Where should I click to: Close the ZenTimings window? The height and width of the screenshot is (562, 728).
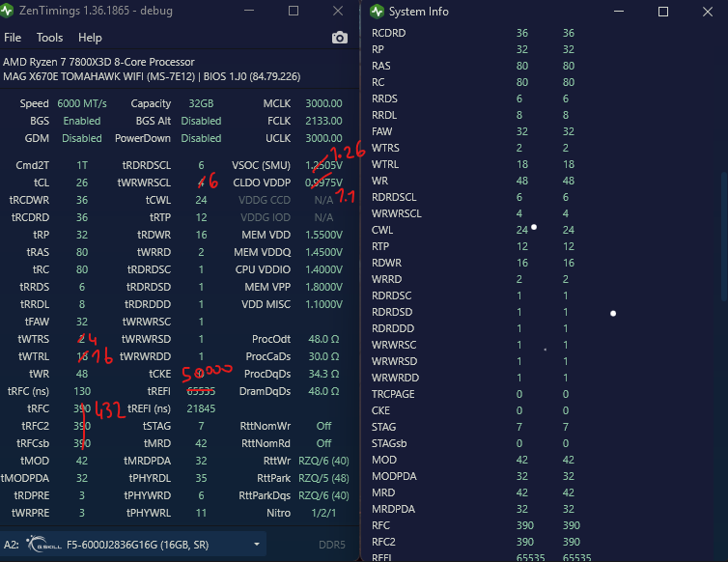[338, 11]
